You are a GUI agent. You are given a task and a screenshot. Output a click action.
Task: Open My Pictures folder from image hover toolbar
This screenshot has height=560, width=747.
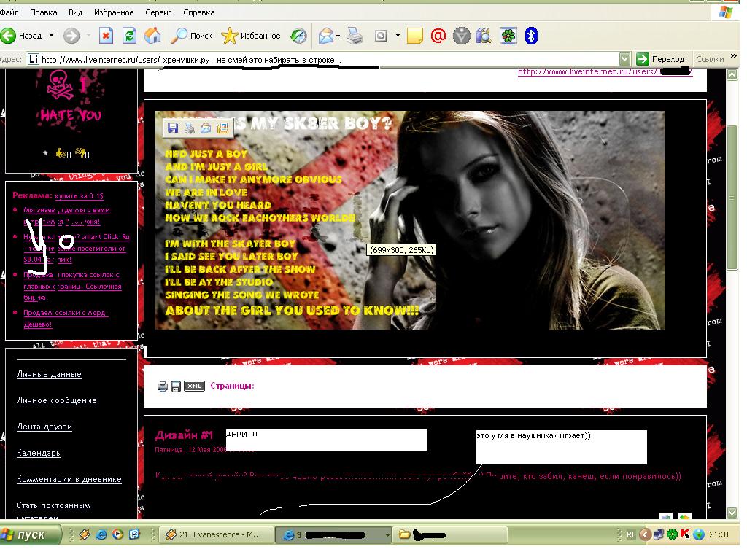coord(222,128)
